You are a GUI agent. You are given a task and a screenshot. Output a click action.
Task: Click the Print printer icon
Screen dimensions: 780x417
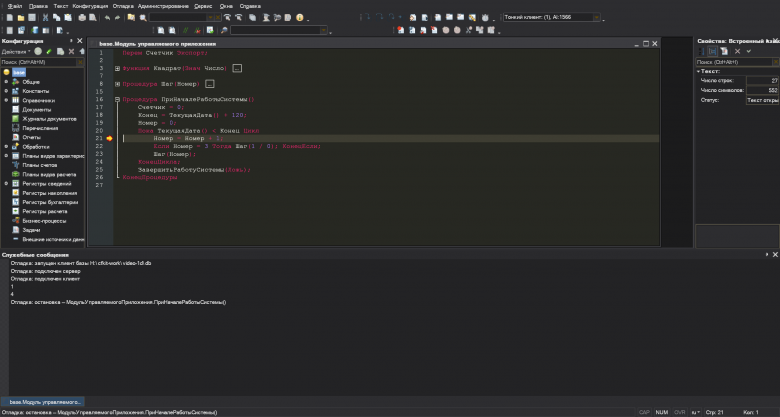click(82, 17)
